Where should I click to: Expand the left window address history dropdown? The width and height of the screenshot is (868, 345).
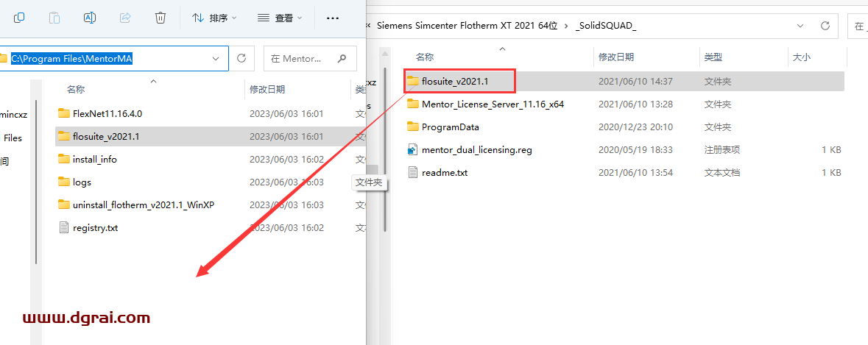216,58
